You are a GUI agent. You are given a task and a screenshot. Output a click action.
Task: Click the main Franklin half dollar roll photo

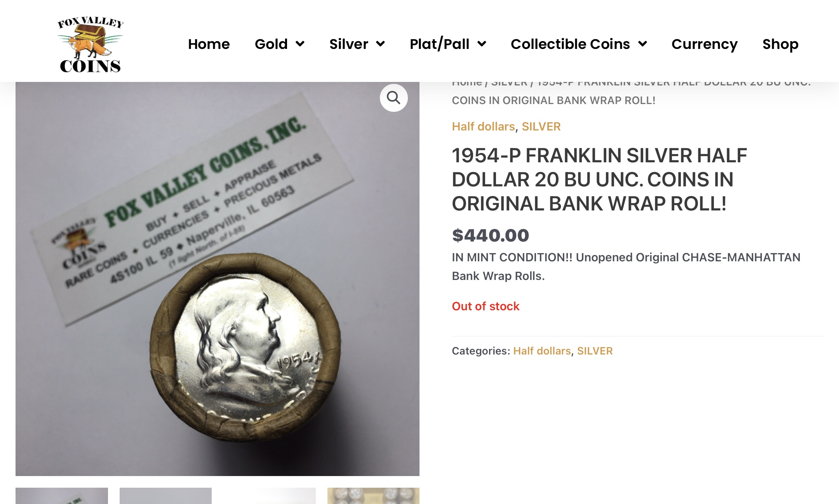218,279
